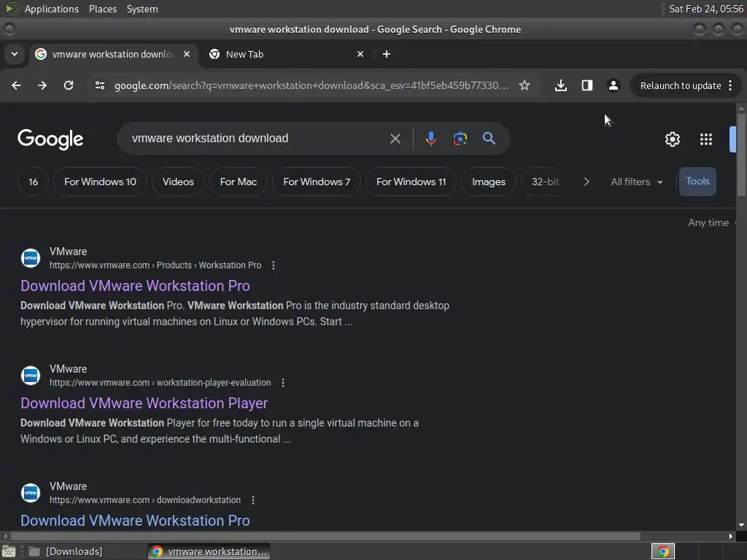
Task: Apply the For Windows 7 filter
Action: [x=317, y=182]
